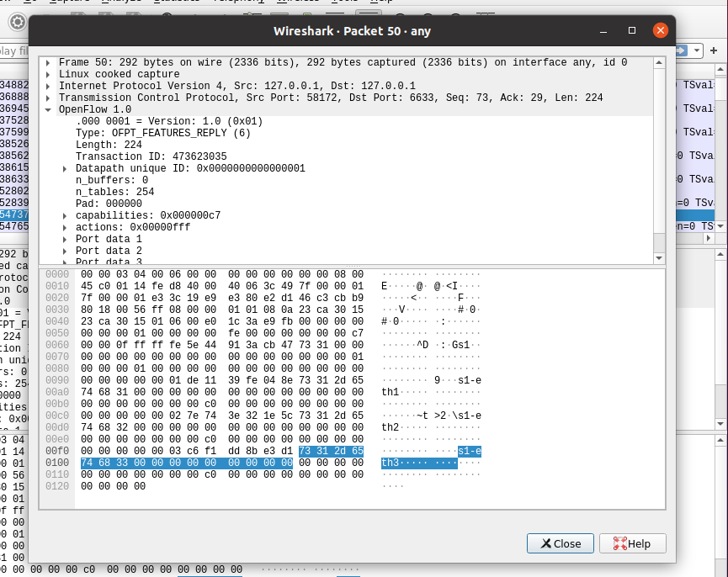Select the Pad: 000000 field
This screenshot has width=728, height=577.
pos(109,204)
